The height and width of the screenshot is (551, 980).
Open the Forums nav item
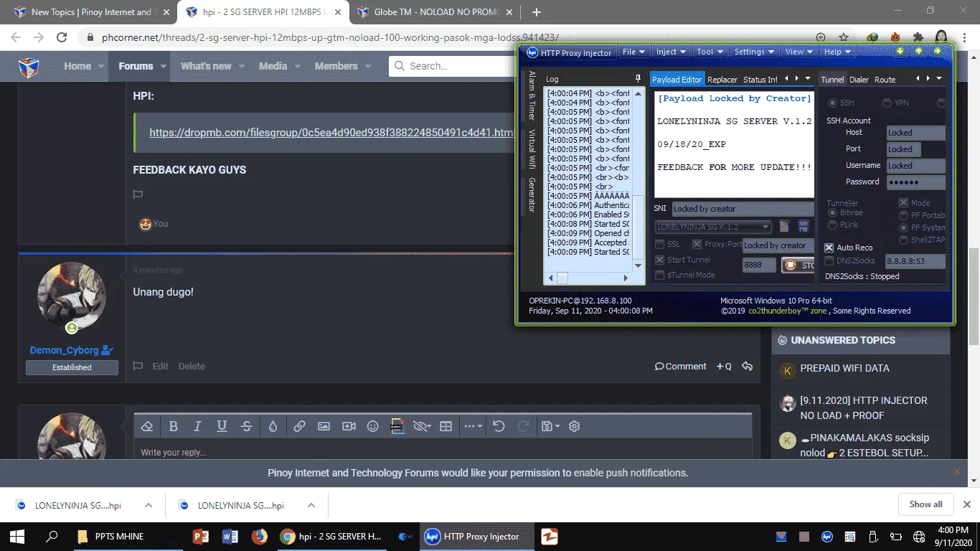[136, 66]
